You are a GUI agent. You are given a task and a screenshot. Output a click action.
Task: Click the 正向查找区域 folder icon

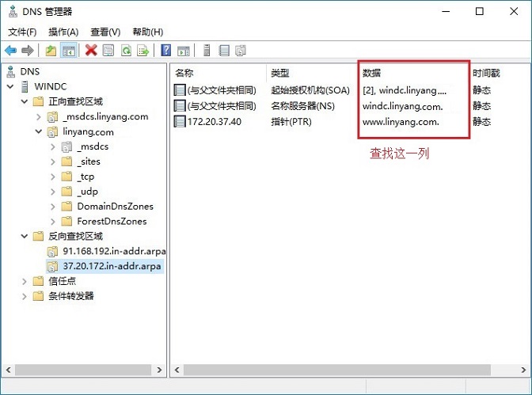38,101
